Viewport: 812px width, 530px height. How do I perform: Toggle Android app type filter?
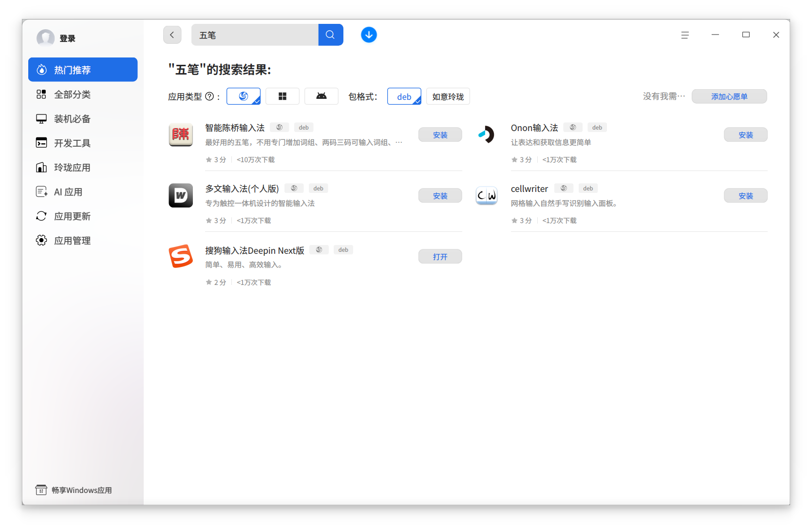tap(321, 96)
